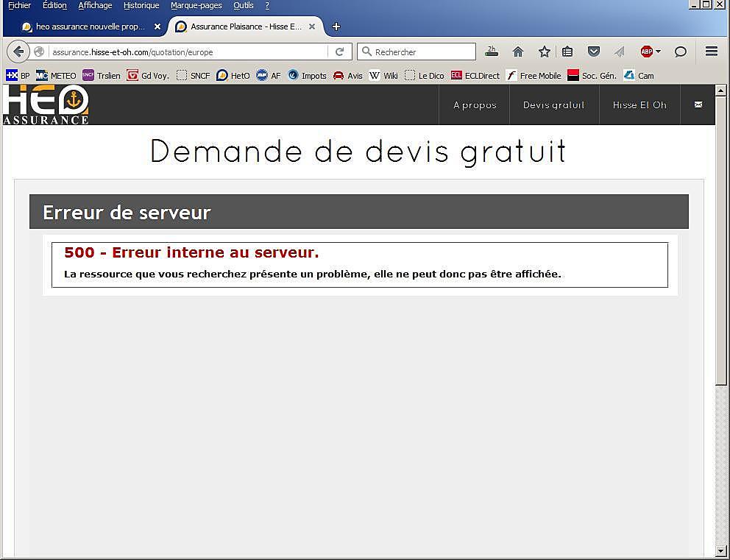
Task: Open the HetO bookmark
Action: pos(233,75)
